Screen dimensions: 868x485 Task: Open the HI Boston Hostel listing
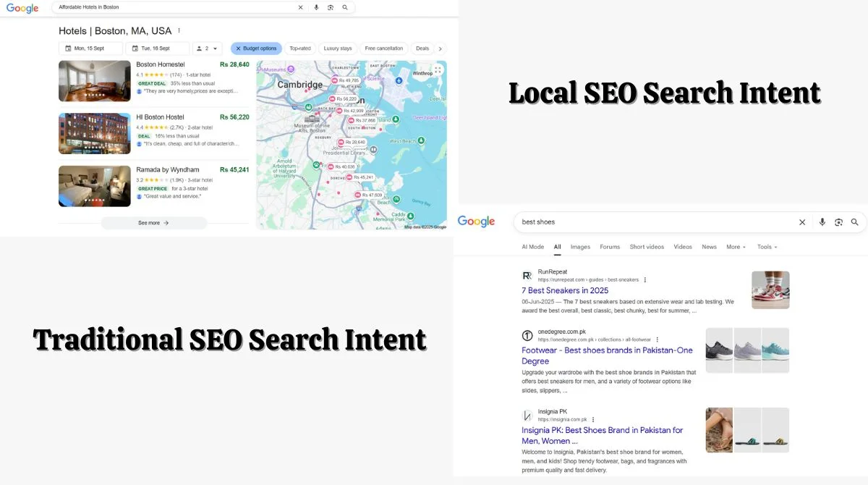[160, 117]
